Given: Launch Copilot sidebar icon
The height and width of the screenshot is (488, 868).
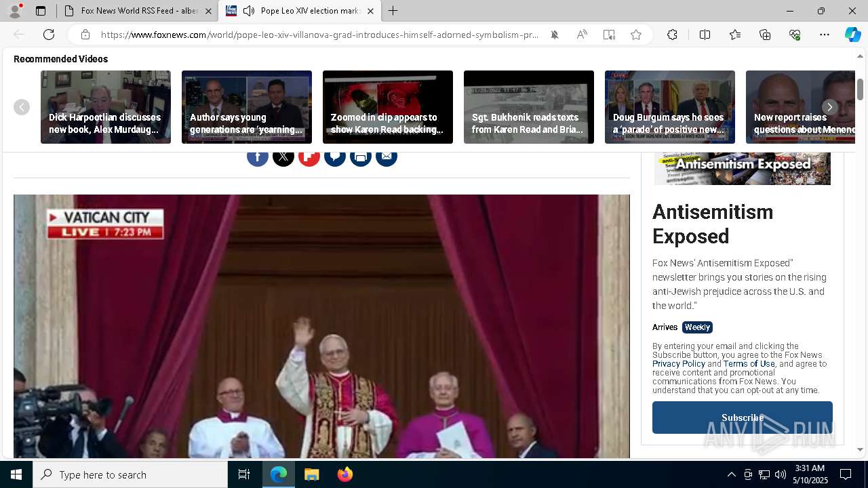Looking at the screenshot, I should tap(852, 35).
